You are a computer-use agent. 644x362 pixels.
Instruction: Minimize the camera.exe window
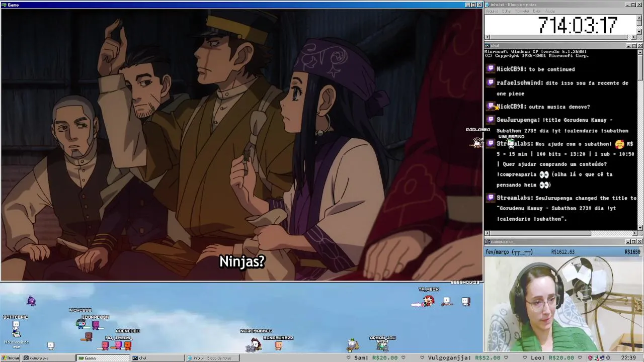(x=628, y=242)
